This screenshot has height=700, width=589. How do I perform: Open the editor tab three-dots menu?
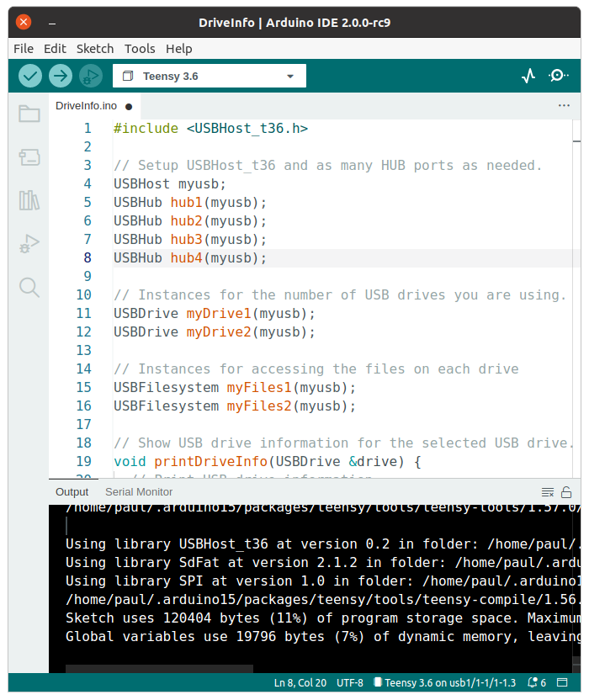tap(564, 106)
